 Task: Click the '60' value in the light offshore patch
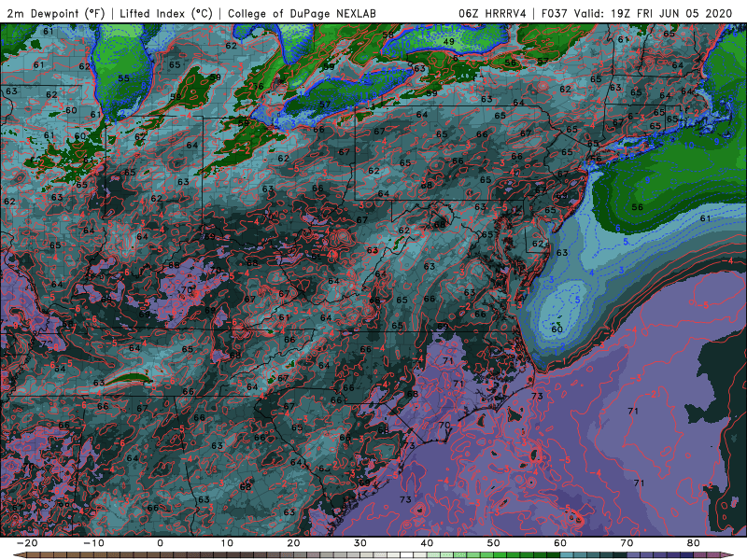[557, 329]
